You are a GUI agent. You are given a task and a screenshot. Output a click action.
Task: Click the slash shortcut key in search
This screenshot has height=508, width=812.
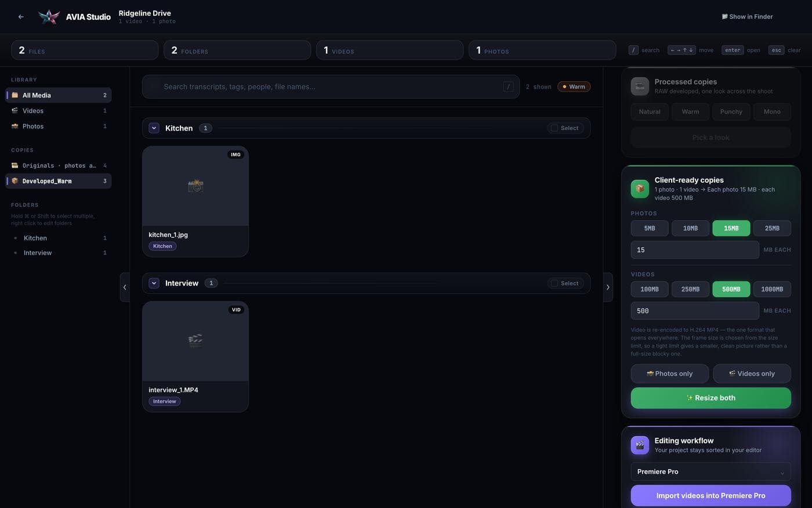508,87
